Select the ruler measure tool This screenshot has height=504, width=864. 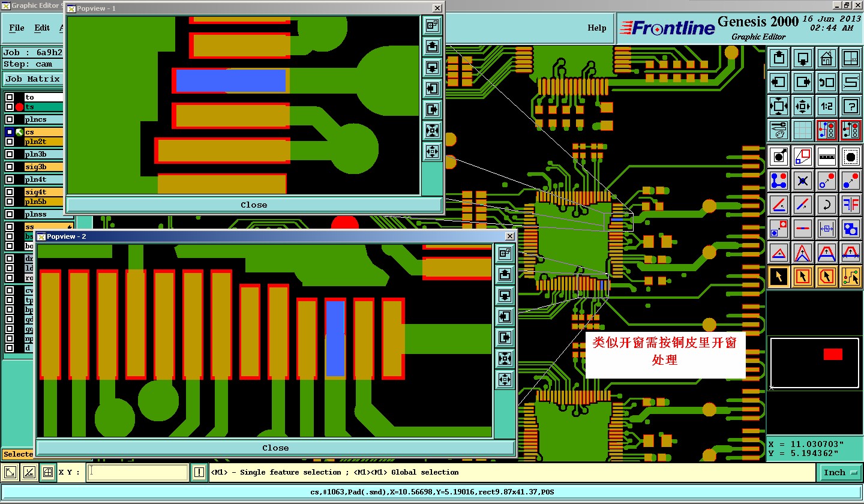(826, 157)
